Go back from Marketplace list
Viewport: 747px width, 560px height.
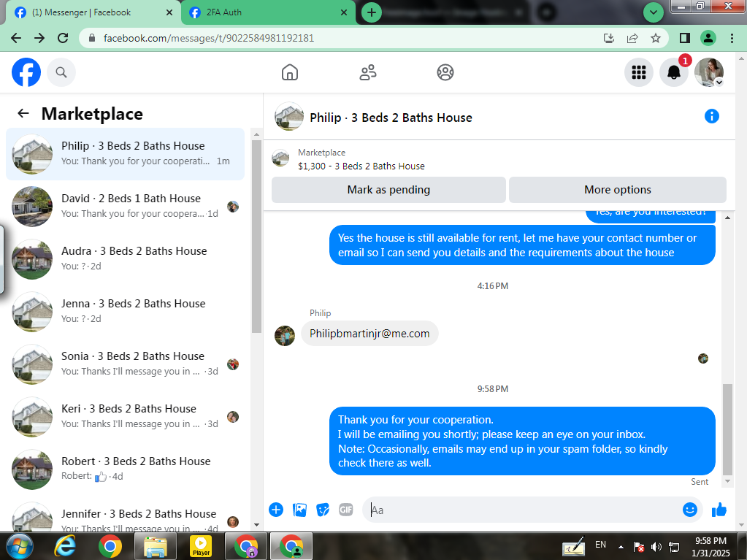tap(23, 113)
